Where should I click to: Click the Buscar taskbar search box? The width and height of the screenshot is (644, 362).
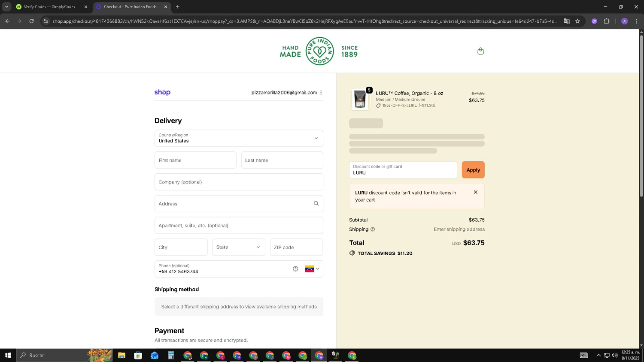pos(64,355)
